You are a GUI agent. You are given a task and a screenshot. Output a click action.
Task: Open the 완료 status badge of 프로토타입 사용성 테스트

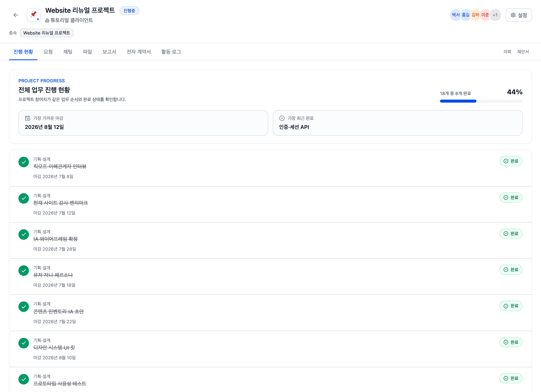pyautogui.click(x=511, y=378)
